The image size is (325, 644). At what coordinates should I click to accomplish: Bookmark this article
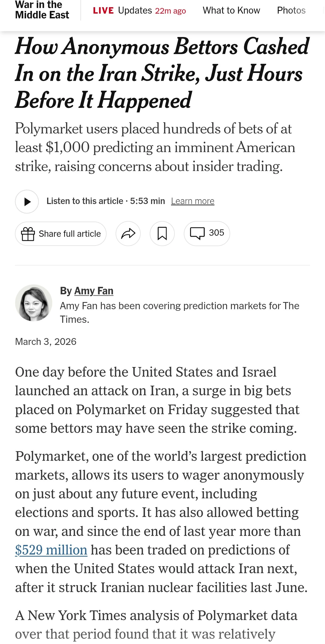[x=162, y=234]
